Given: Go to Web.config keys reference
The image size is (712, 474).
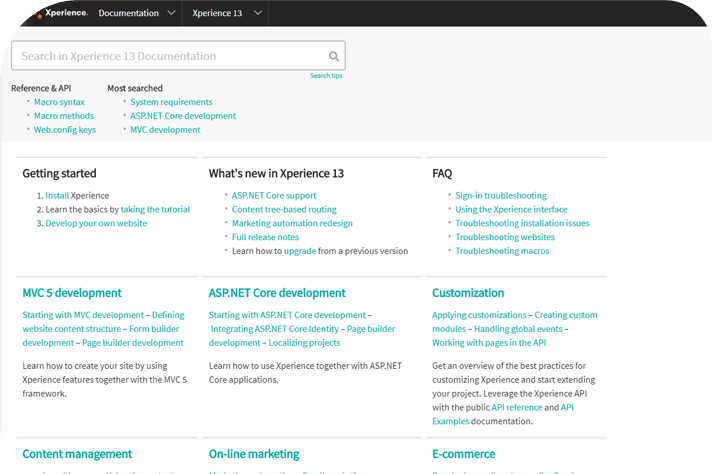Looking at the screenshot, I should click(x=65, y=130).
